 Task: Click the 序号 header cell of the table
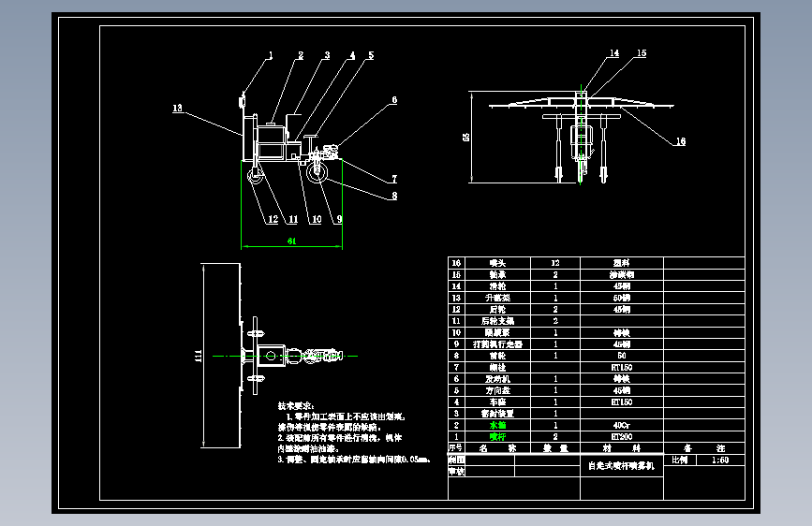pos(456,447)
